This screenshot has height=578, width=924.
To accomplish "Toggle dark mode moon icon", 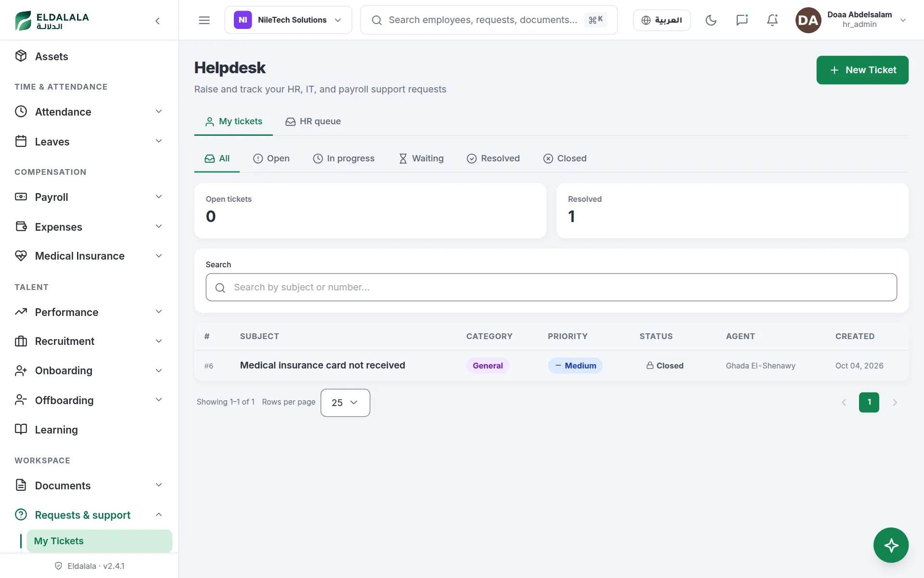I will [x=711, y=20].
